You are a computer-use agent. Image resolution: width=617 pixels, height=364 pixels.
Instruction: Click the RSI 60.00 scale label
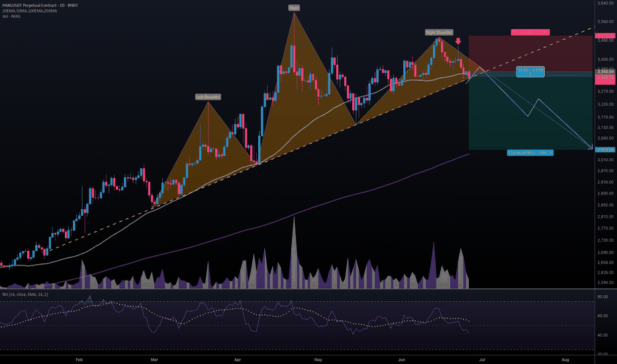pos(602,316)
